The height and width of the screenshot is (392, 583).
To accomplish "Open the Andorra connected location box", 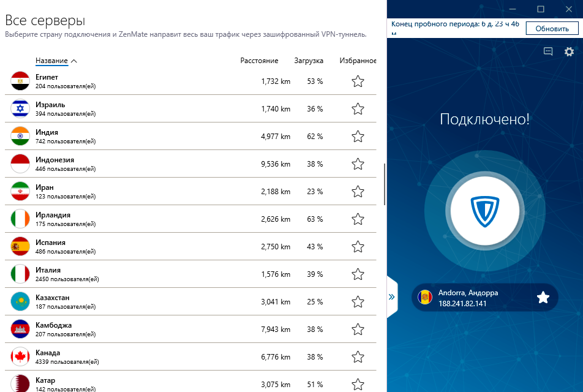I will pos(485,298).
